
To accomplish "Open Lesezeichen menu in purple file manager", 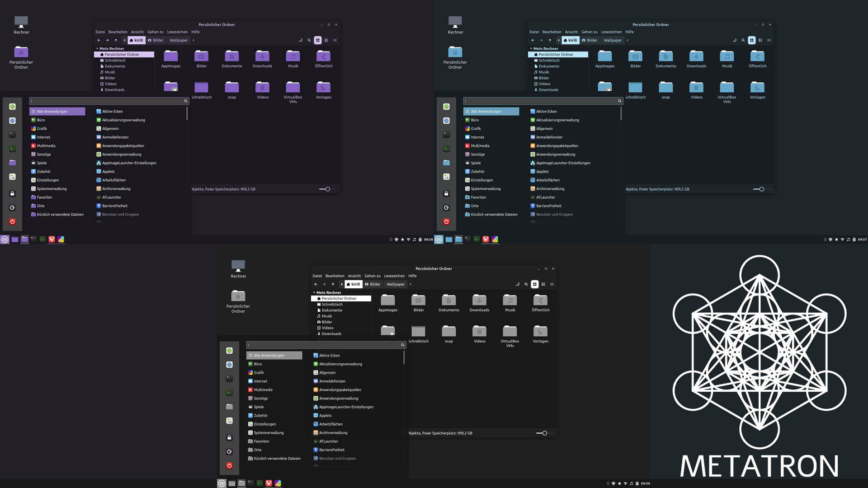I will click(x=177, y=32).
